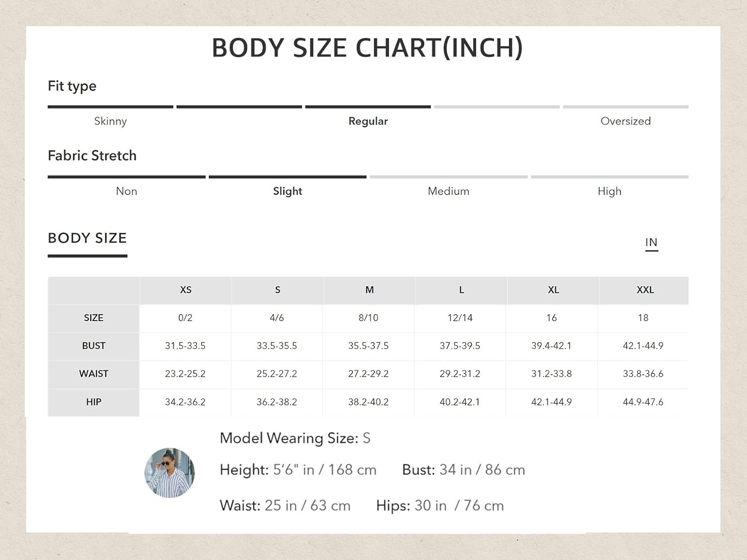Choose the Oversized fit type label

point(625,121)
